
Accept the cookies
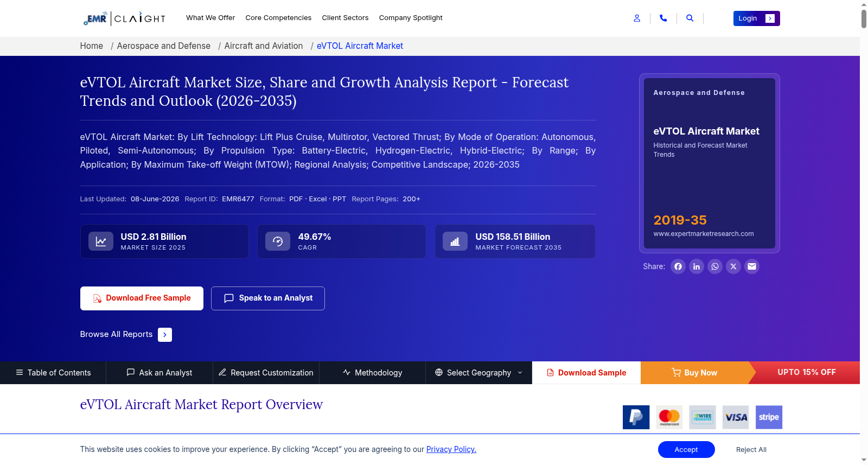point(686,450)
